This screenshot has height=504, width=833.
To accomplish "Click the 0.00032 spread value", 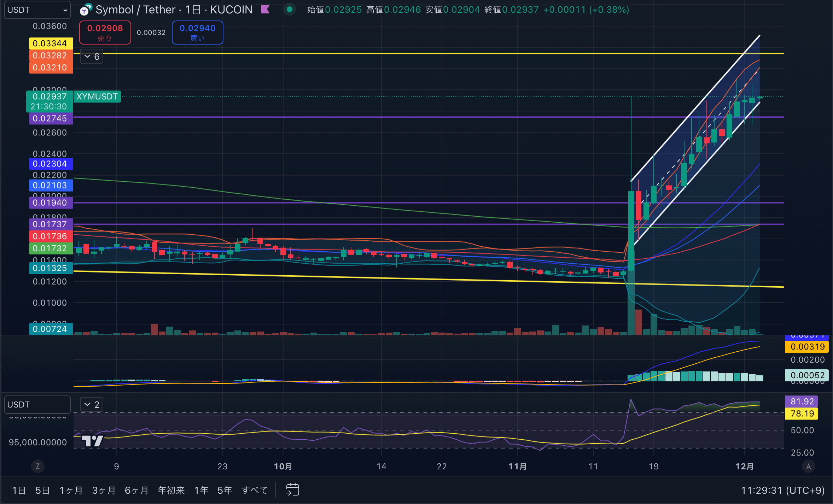I will point(151,33).
